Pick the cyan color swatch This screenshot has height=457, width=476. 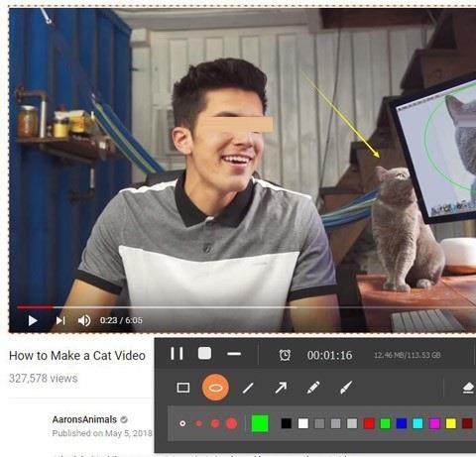point(417,423)
